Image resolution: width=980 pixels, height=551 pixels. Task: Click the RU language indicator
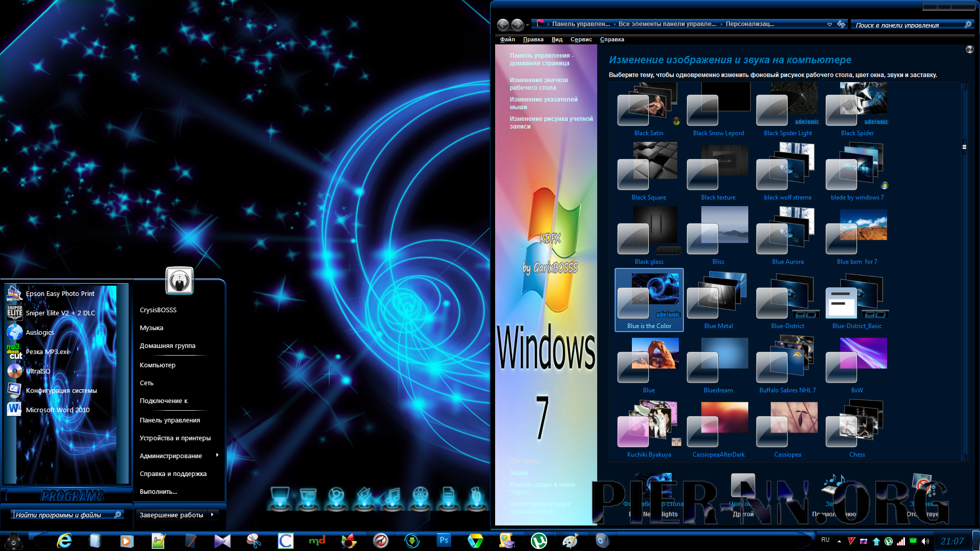coord(825,540)
